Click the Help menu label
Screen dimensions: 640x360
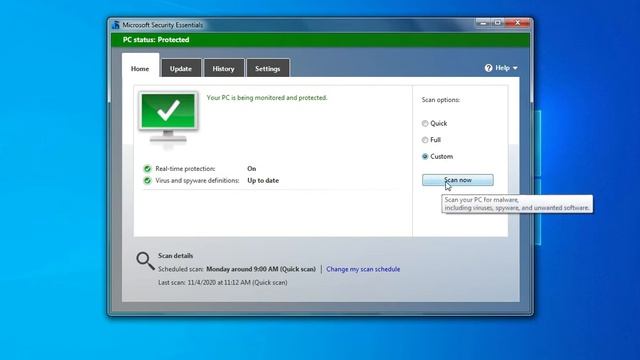tap(502, 68)
